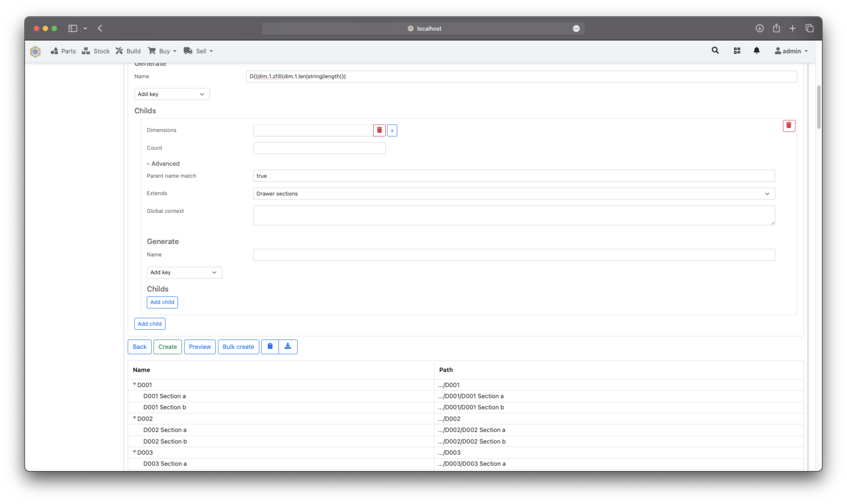Select the Stock icon in the navbar

(86, 51)
